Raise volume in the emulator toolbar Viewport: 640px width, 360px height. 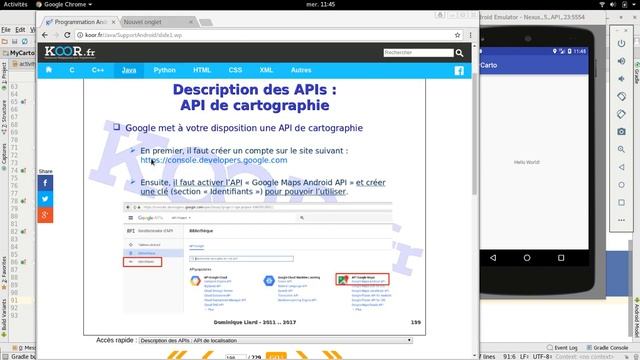pyautogui.click(x=621, y=61)
